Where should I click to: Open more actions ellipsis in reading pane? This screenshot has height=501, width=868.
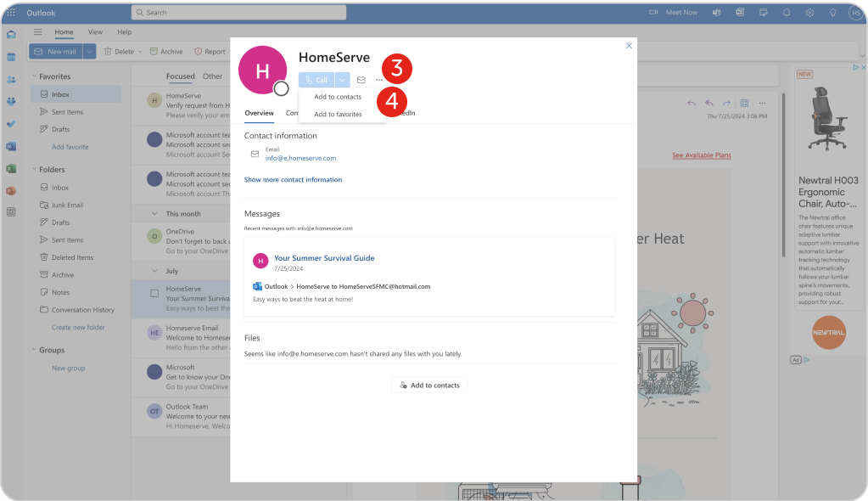(762, 103)
